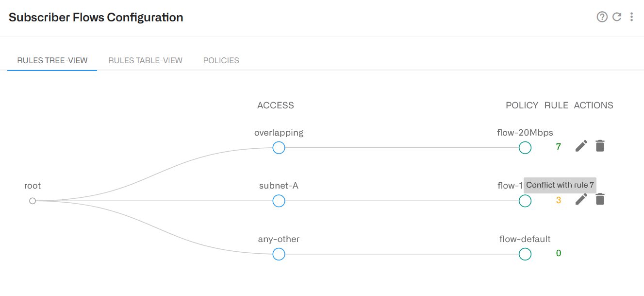Edit the conflicting subnet-A rule
Image resolution: width=644 pixels, height=296 pixels.
(x=581, y=199)
